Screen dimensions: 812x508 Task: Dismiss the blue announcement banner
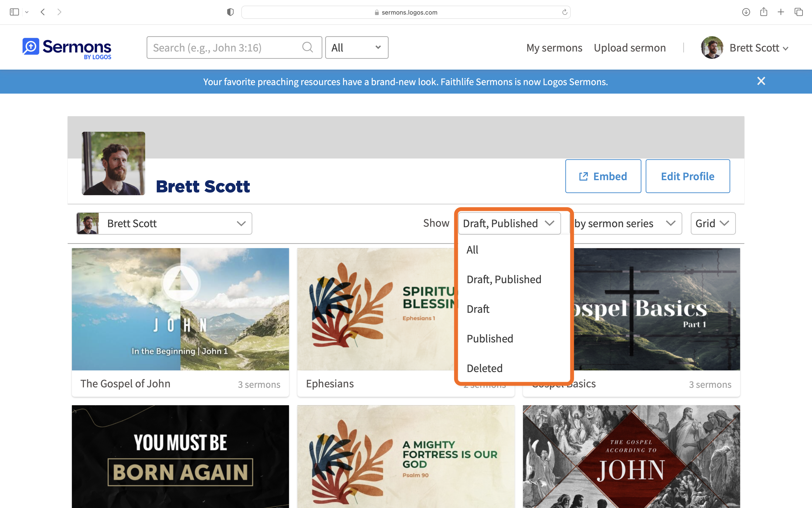761,81
